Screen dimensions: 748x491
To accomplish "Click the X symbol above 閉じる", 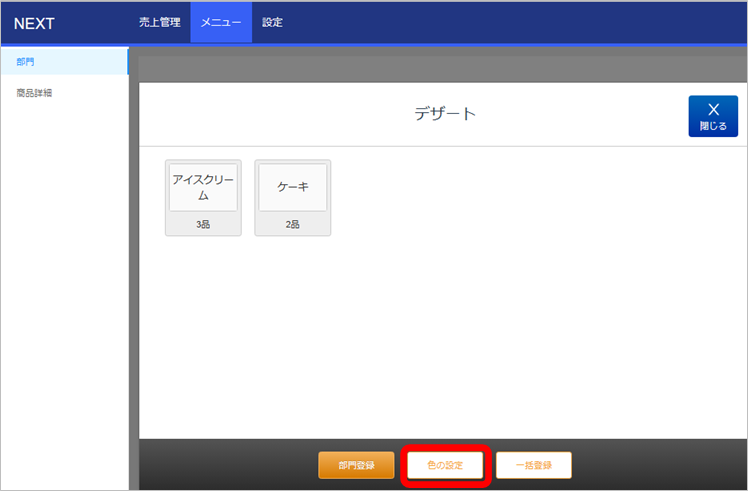I will [713, 109].
